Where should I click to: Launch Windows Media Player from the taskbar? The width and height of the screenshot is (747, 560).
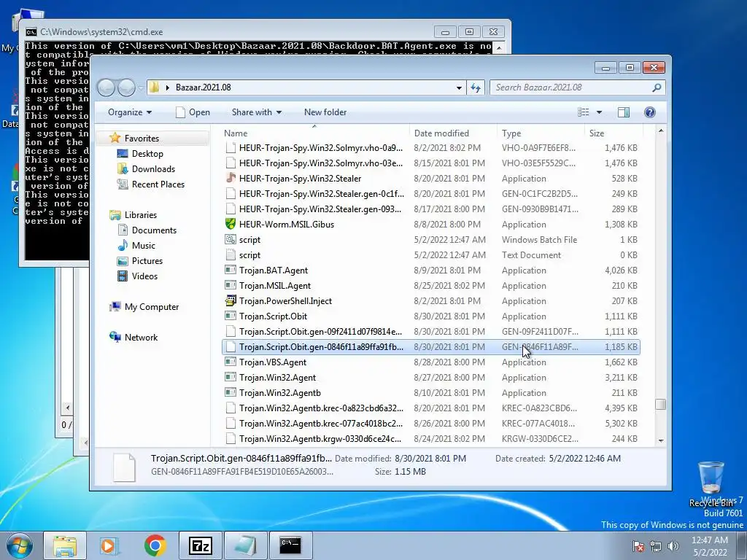(x=109, y=545)
